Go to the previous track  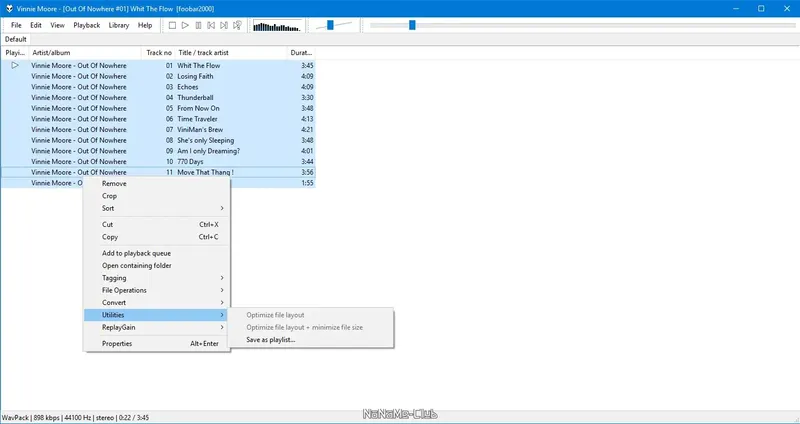[211, 25]
